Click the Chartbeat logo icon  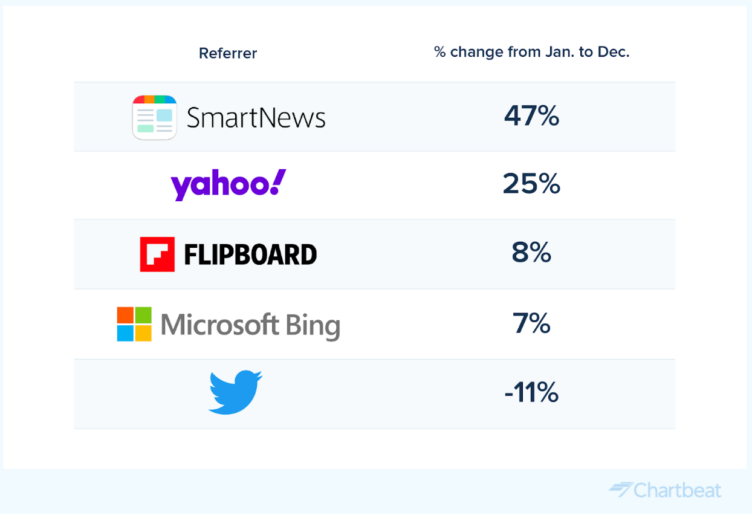[621, 489]
